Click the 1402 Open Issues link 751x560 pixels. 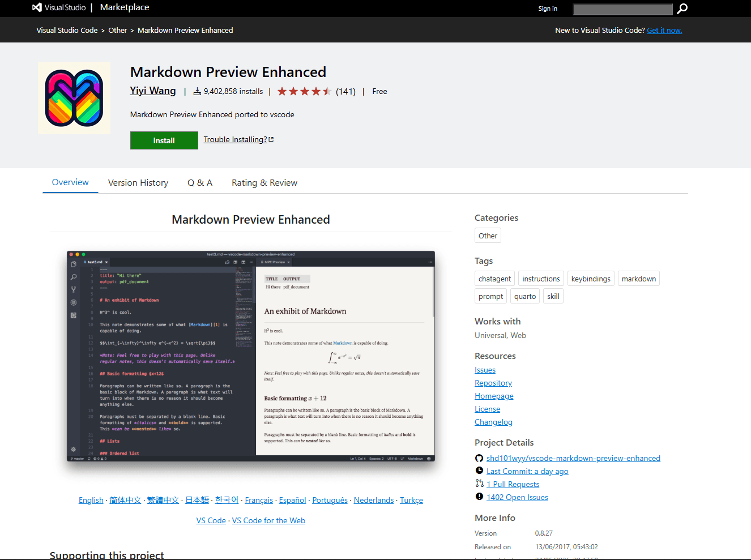[x=517, y=497]
